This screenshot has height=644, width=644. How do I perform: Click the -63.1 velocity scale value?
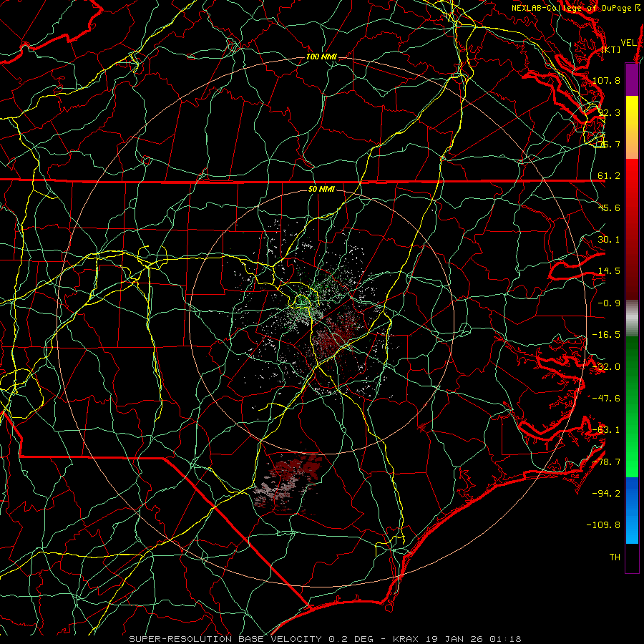[606, 430]
